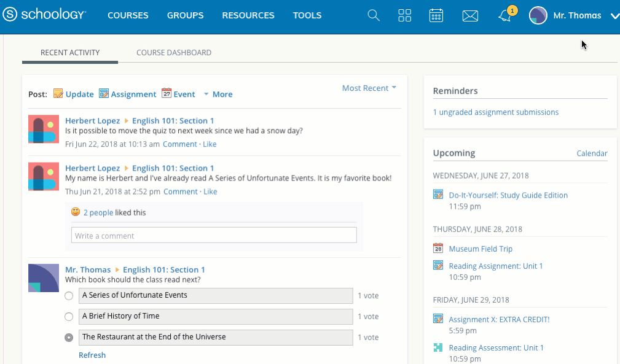Open the Courses menu
The width and height of the screenshot is (620, 364).
pos(128,16)
